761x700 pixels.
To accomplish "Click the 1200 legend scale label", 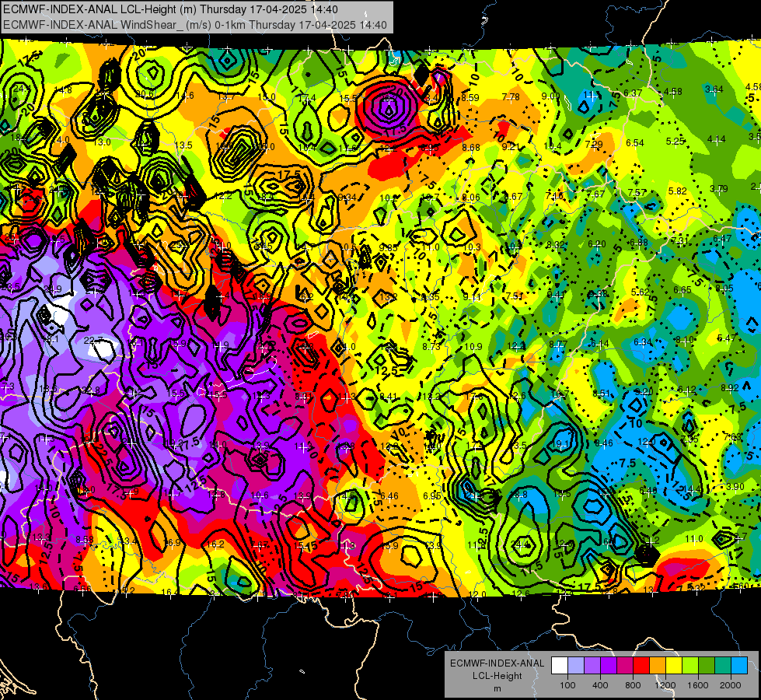I will (x=665, y=685).
